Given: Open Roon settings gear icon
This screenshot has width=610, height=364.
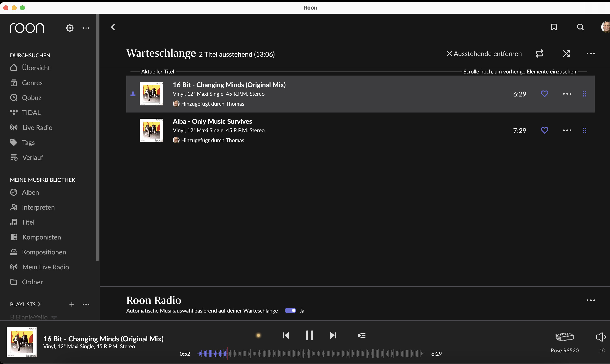Looking at the screenshot, I should pos(70,28).
